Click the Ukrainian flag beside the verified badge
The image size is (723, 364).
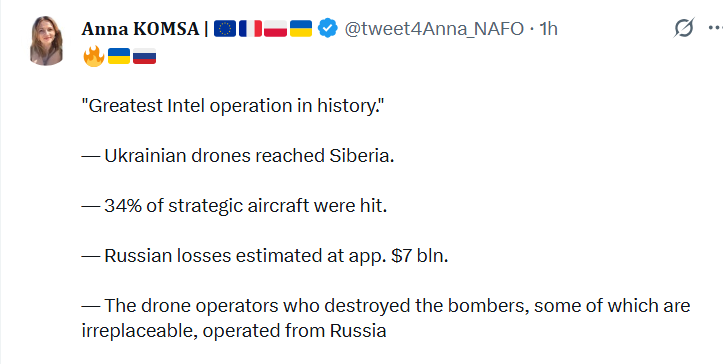pyautogui.click(x=301, y=29)
